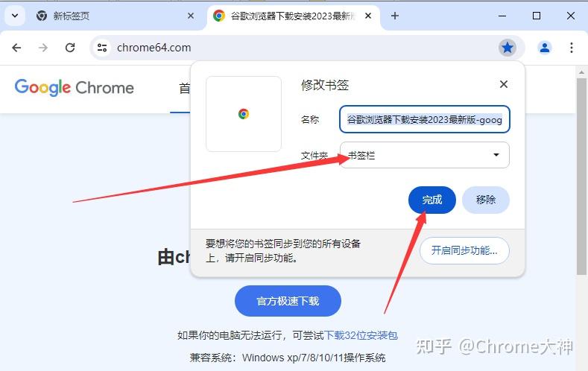Go back using the back arrow
This screenshot has height=371, width=588.
(16, 48)
